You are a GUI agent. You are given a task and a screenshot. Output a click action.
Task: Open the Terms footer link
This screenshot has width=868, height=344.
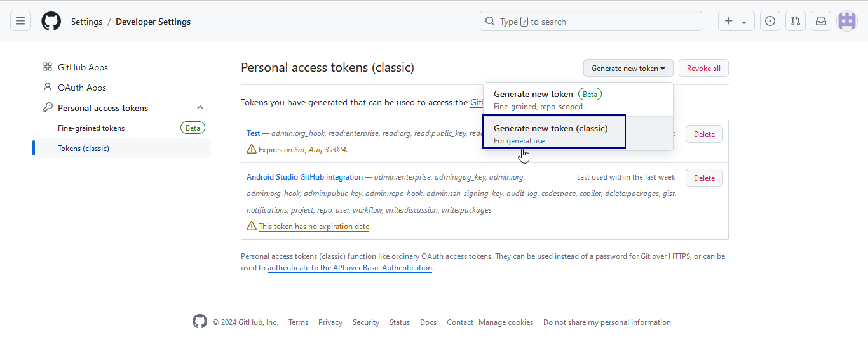click(298, 322)
